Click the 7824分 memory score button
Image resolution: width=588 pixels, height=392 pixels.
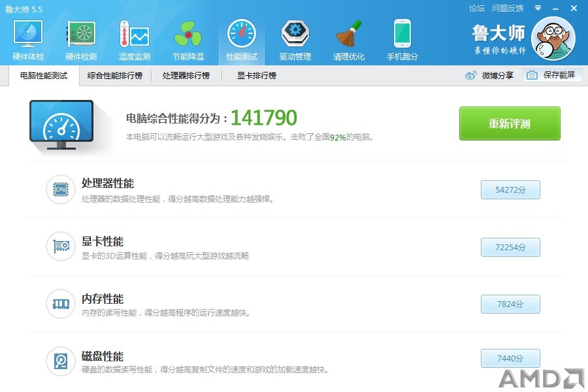coord(510,304)
